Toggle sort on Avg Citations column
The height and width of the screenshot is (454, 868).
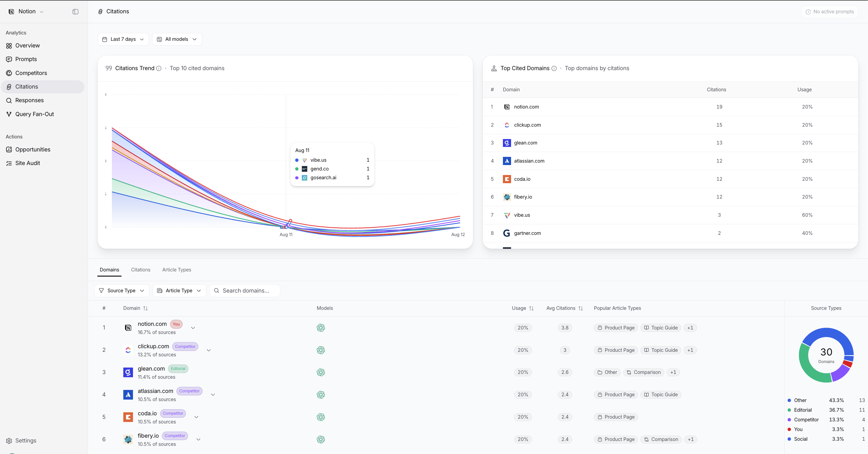click(581, 308)
